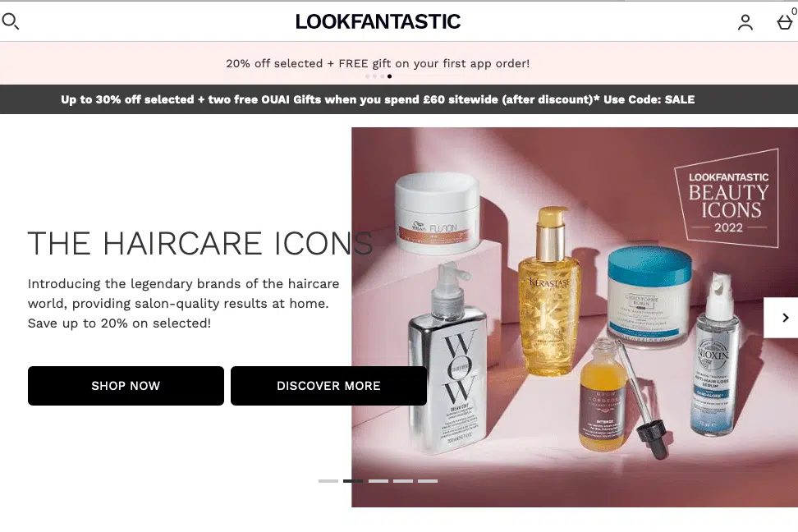
Task: Click THE HAIRCARE ICONS heading
Action: tap(200, 243)
